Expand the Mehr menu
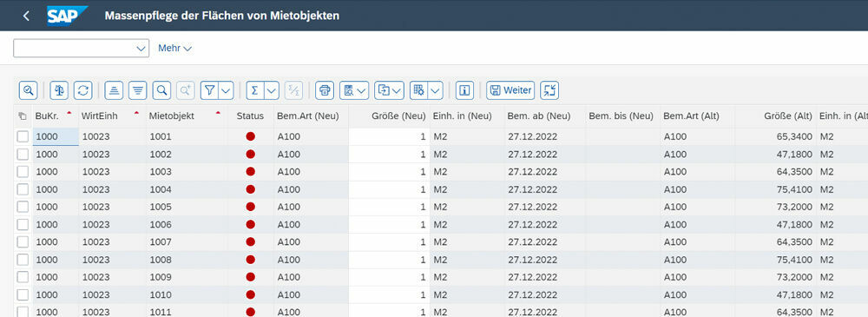Image resolution: width=868 pixels, height=317 pixels. 175,49
